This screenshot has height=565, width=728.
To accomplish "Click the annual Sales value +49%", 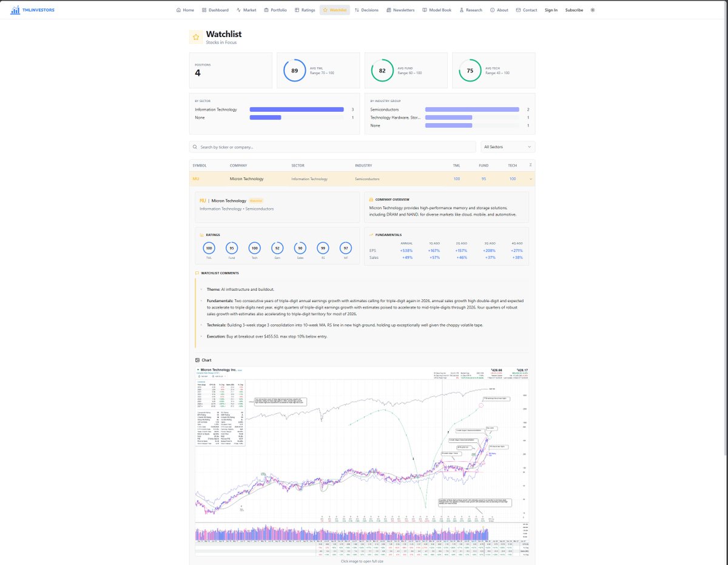I will pyautogui.click(x=406, y=258).
